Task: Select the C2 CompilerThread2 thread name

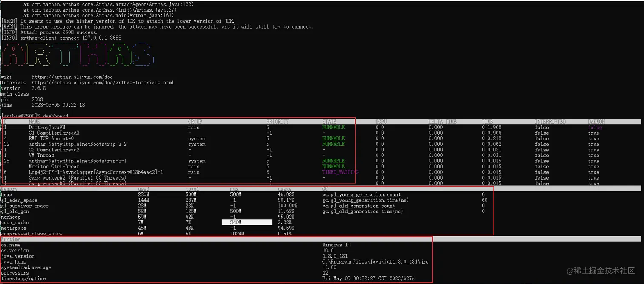Action: click(x=54, y=150)
